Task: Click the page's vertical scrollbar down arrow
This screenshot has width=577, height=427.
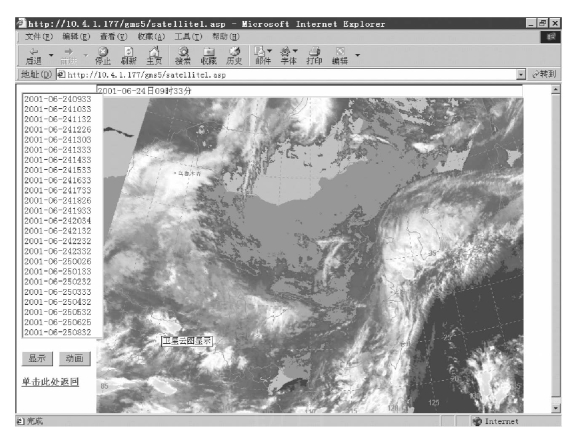Action: [556, 408]
